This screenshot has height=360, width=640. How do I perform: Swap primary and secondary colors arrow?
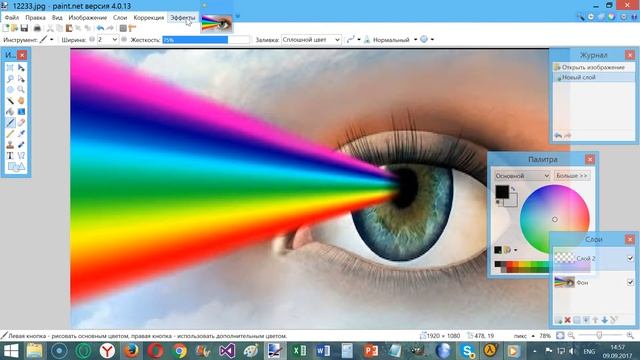pyautogui.click(x=513, y=189)
